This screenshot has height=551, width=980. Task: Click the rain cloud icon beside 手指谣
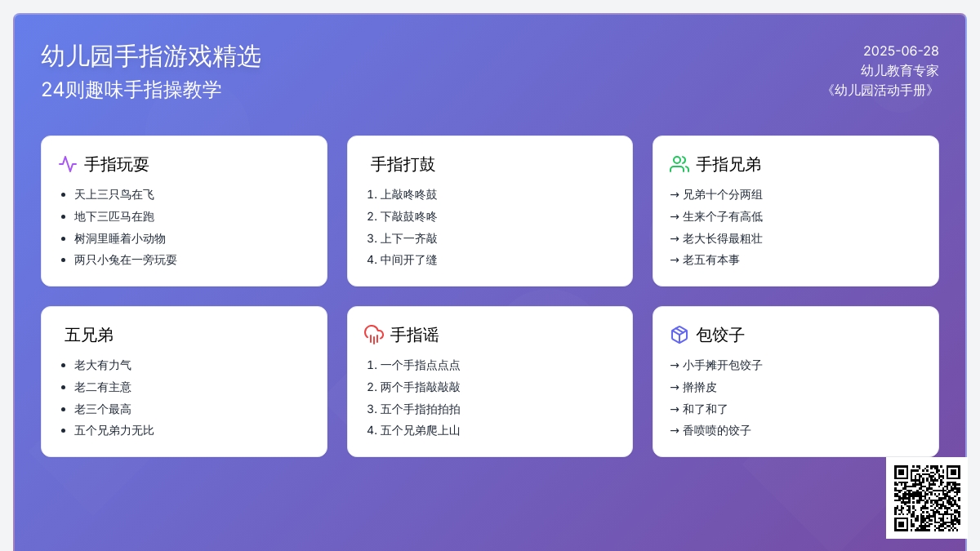coord(374,335)
